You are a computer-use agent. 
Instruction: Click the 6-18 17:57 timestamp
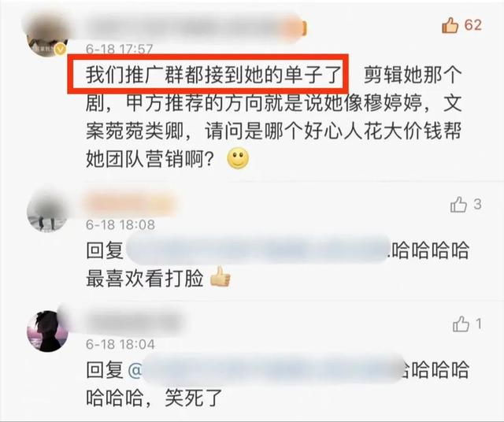tap(119, 49)
